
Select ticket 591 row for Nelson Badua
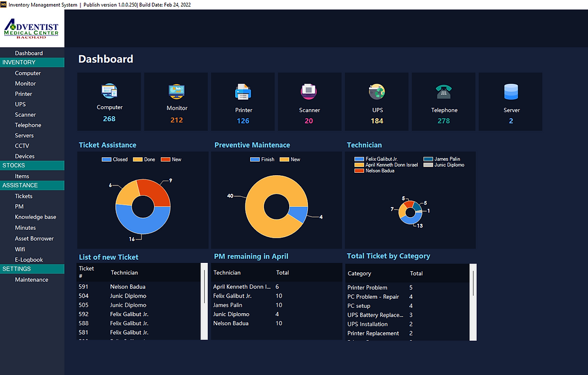point(139,287)
